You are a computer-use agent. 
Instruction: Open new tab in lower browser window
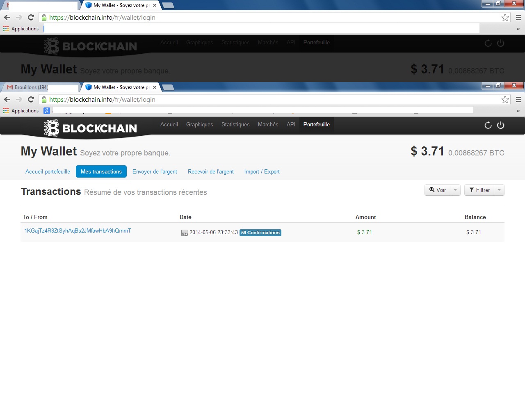click(x=168, y=87)
